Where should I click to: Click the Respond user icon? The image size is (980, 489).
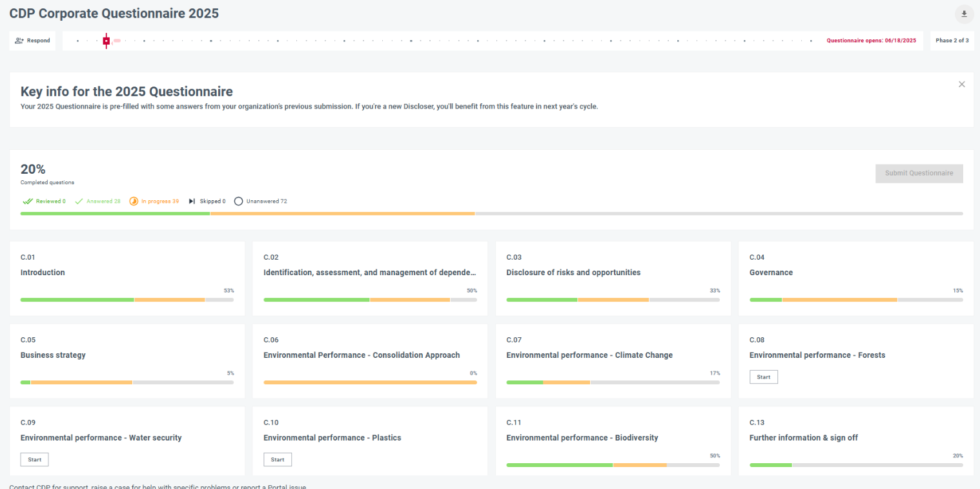[x=19, y=41]
